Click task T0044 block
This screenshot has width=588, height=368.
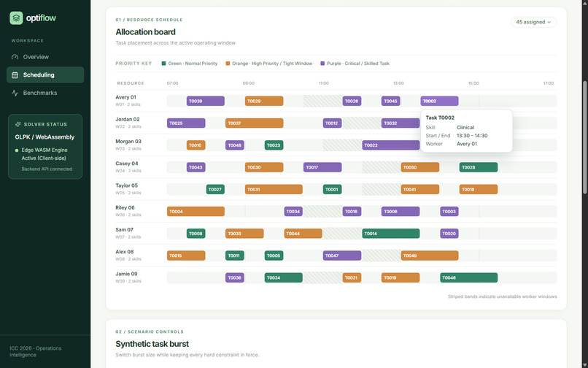click(x=303, y=234)
